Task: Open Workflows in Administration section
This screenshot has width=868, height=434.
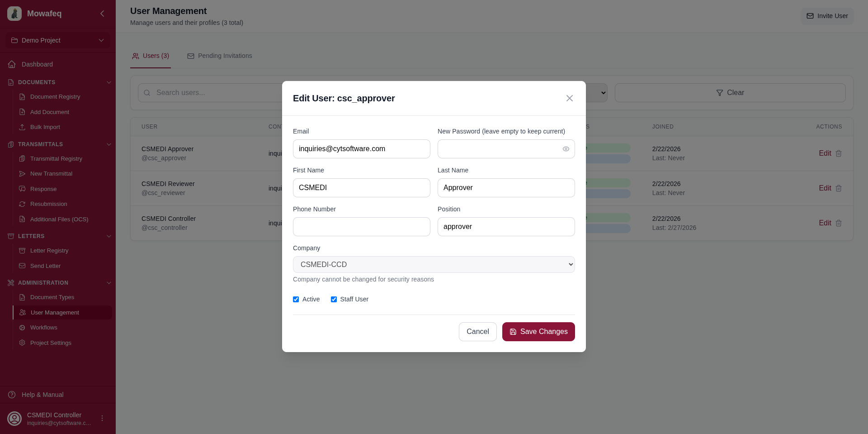Action: pos(44,327)
